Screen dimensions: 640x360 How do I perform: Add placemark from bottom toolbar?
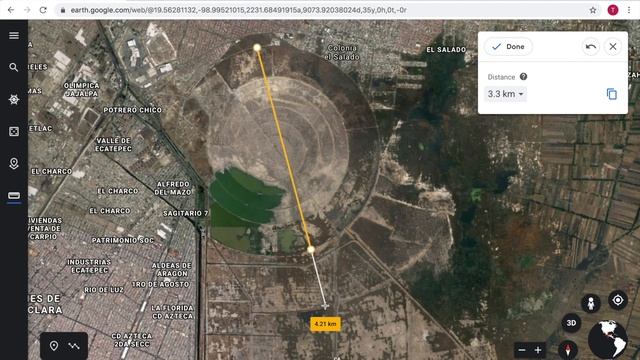pyautogui.click(x=53, y=346)
